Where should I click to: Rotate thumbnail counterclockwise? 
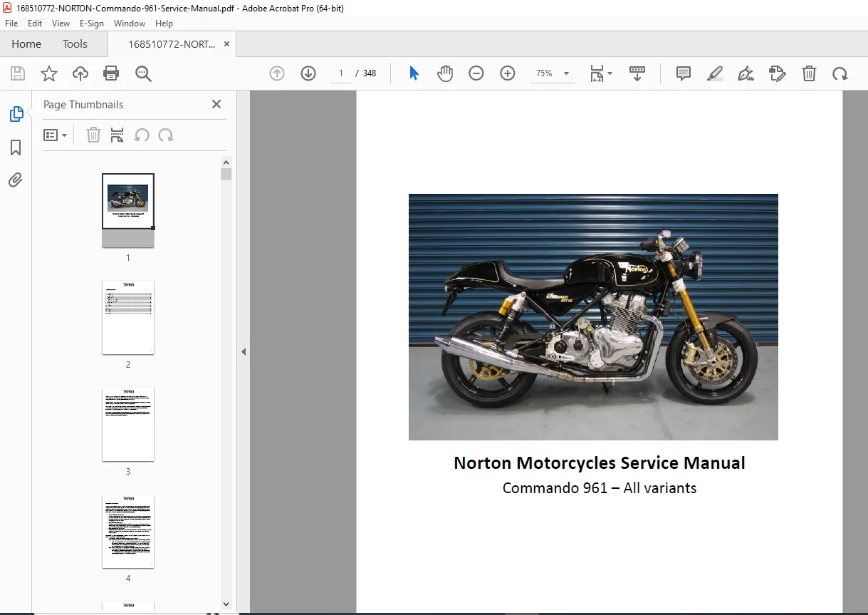[x=142, y=135]
